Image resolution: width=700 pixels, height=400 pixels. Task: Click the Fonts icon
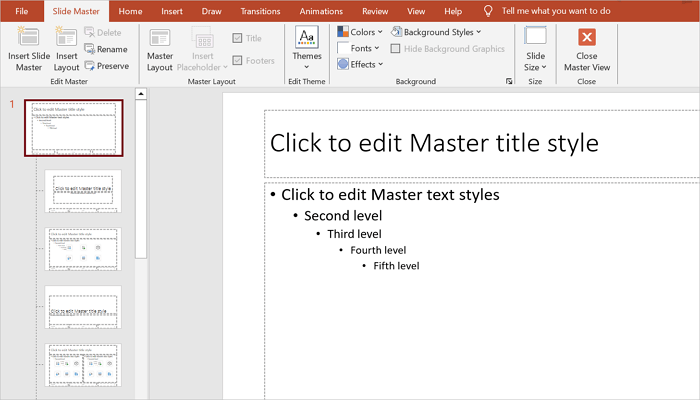point(343,48)
